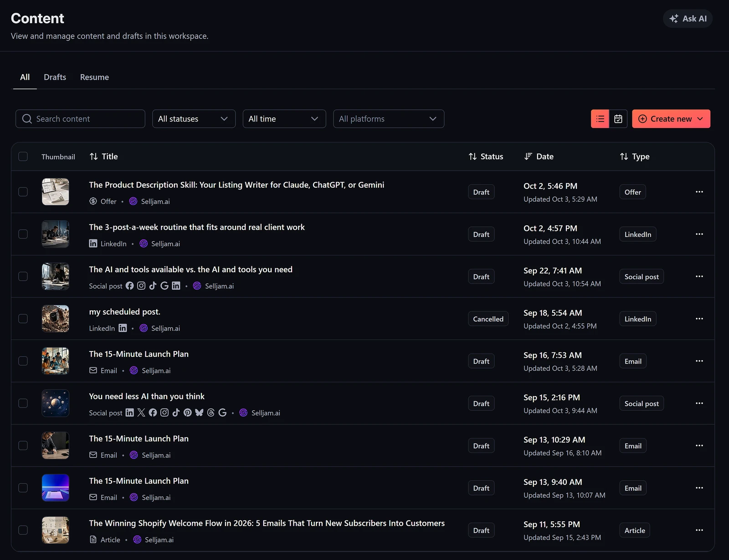This screenshot has height=560, width=729.
Task: Select the Product Description Skill row checkbox
Action: tap(23, 192)
